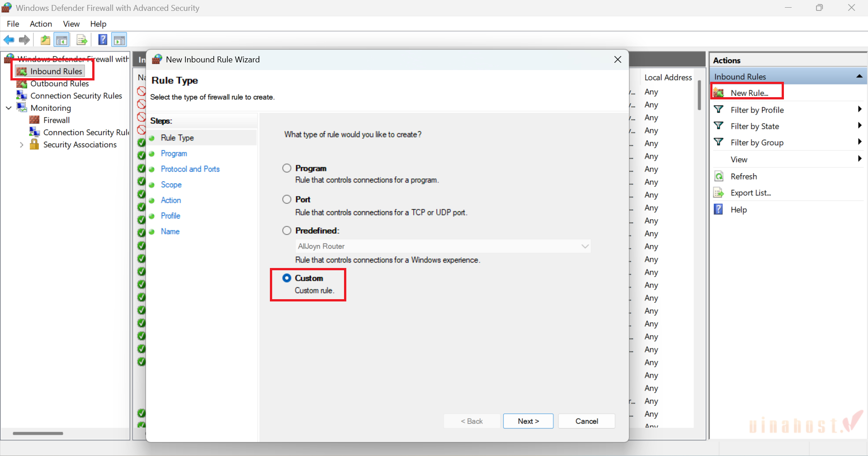Image resolution: width=868 pixels, height=456 pixels.
Task: Click the Back arrow toolbar icon
Action: 9,40
